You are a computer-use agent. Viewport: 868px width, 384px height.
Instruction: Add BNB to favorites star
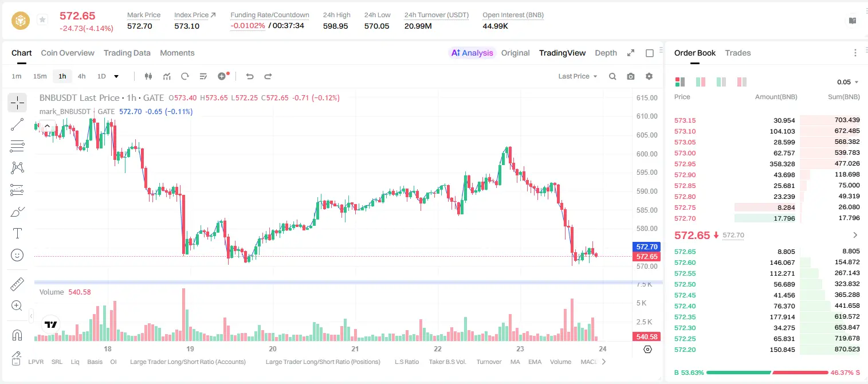coord(42,20)
